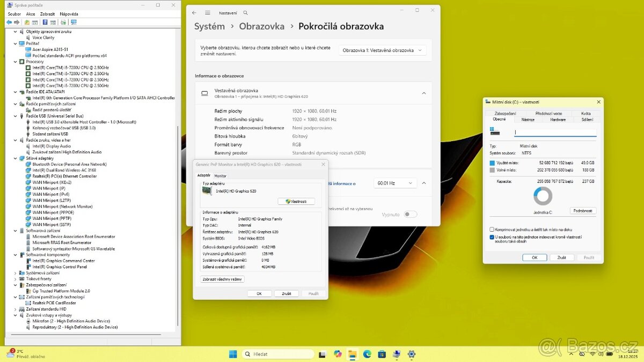Expand the Procesory node in Device Manager

pos(15,61)
